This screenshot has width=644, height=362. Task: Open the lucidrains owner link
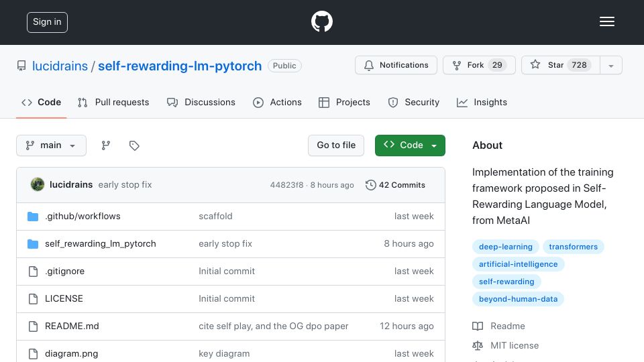pos(60,66)
